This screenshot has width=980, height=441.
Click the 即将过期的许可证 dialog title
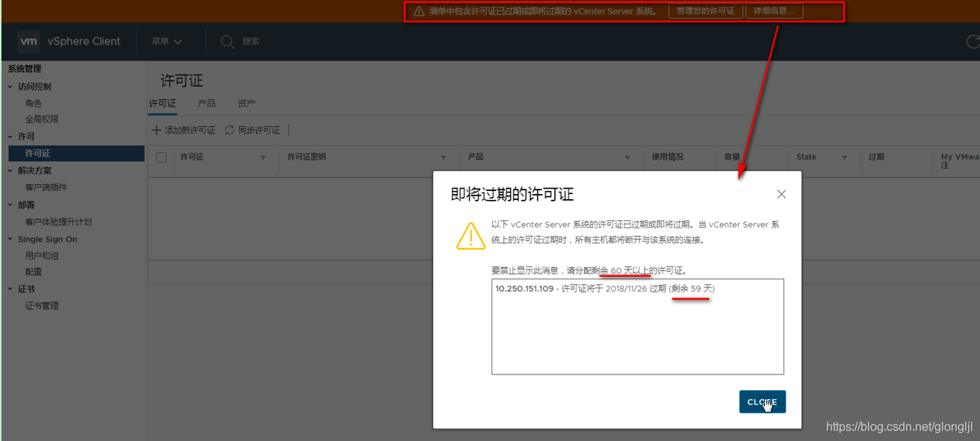pos(512,195)
